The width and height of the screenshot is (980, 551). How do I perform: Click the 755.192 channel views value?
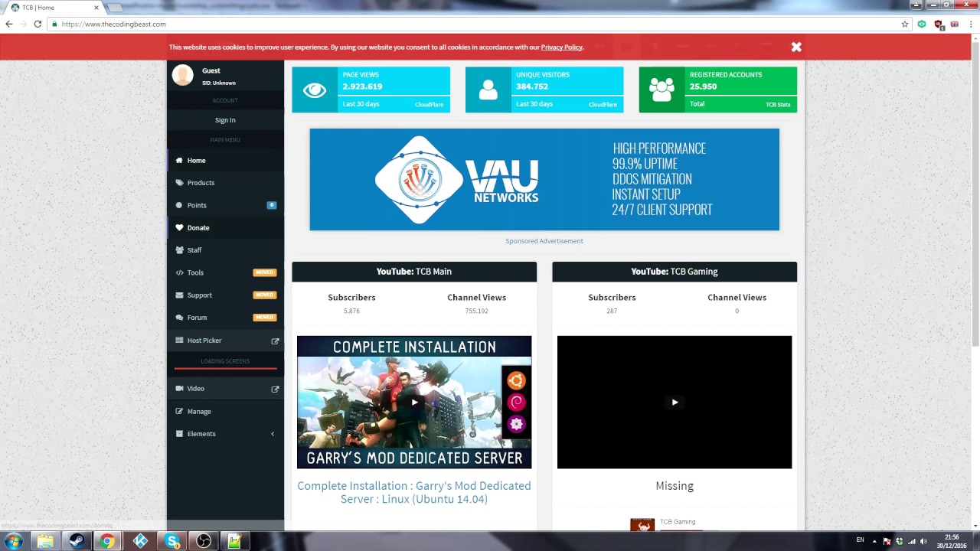476,311
